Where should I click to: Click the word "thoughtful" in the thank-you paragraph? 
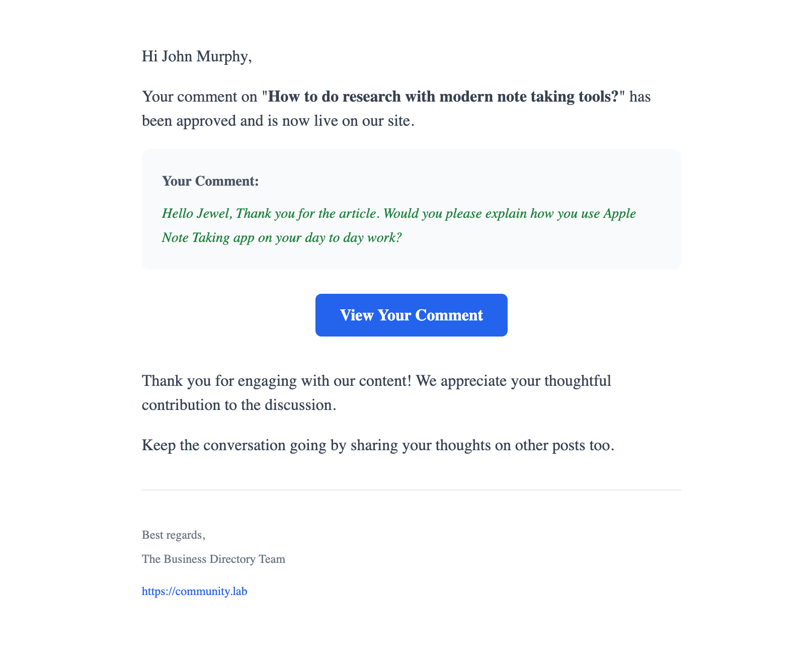pyautogui.click(x=578, y=381)
